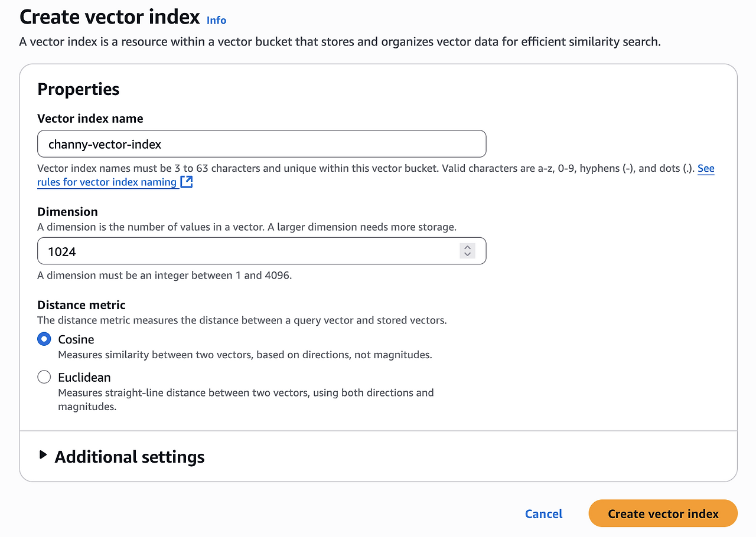Decrease Dimension with the stepper down arrow
Screen dimensions: 756x537
click(467, 255)
